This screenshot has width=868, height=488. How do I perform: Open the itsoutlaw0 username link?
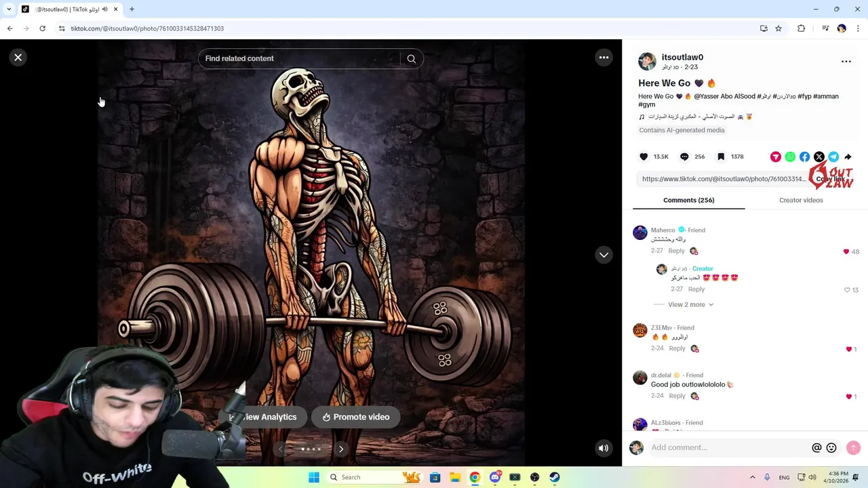point(682,57)
